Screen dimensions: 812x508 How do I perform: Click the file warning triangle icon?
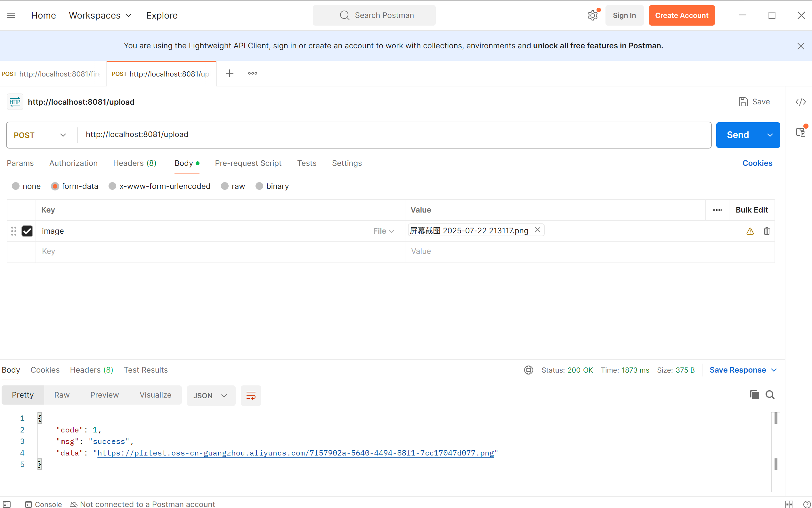pyautogui.click(x=750, y=231)
